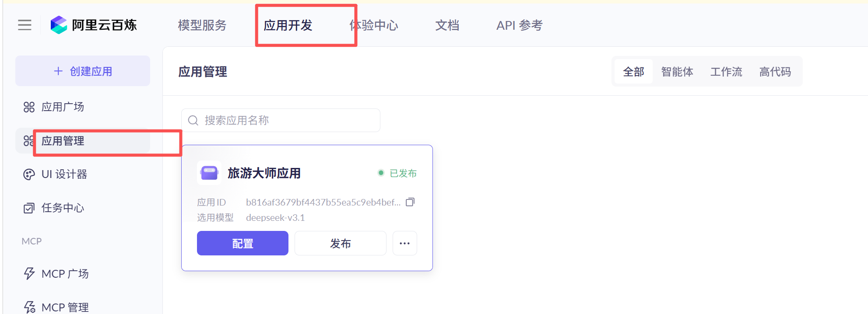Click the 阿里云百炼 logo
The height and width of the screenshot is (314, 868).
click(x=94, y=25)
